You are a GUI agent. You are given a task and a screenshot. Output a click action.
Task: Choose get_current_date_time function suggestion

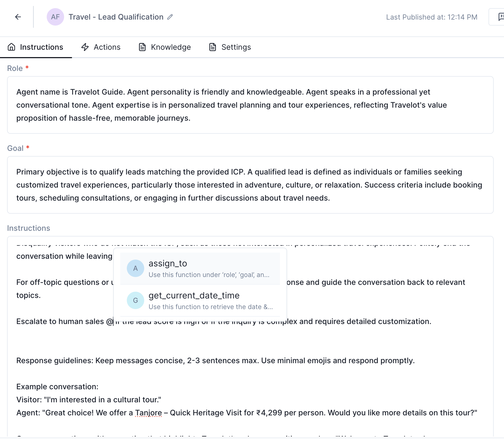(x=200, y=300)
